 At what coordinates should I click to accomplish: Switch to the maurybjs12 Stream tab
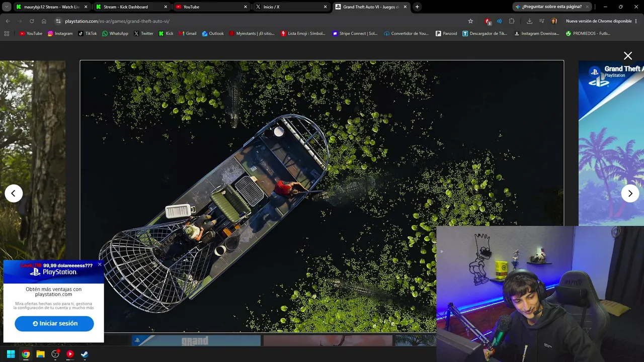coord(51,7)
